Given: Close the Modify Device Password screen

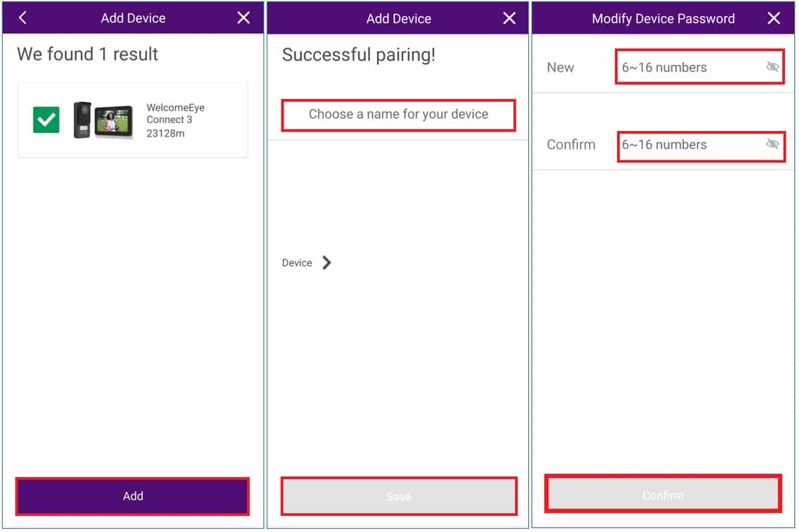Looking at the screenshot, I should click(774, 18).
